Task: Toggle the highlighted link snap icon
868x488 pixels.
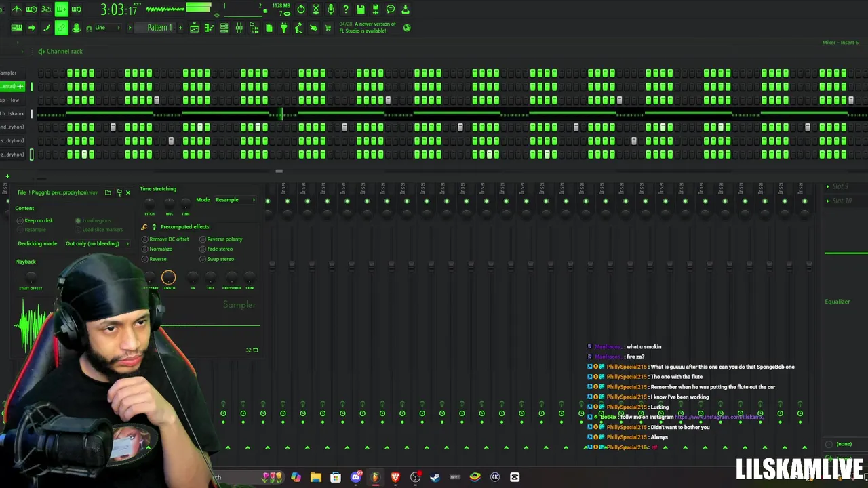Action: [61, 28]
